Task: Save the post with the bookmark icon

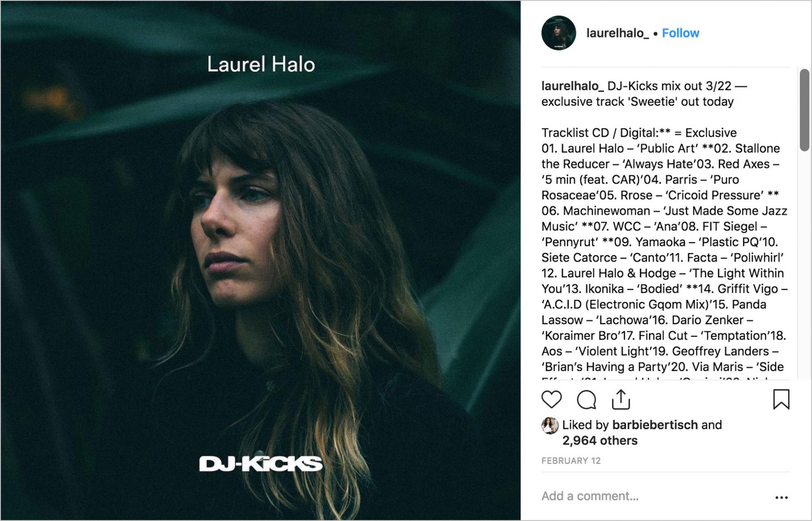Action: [x=781, y=400]
